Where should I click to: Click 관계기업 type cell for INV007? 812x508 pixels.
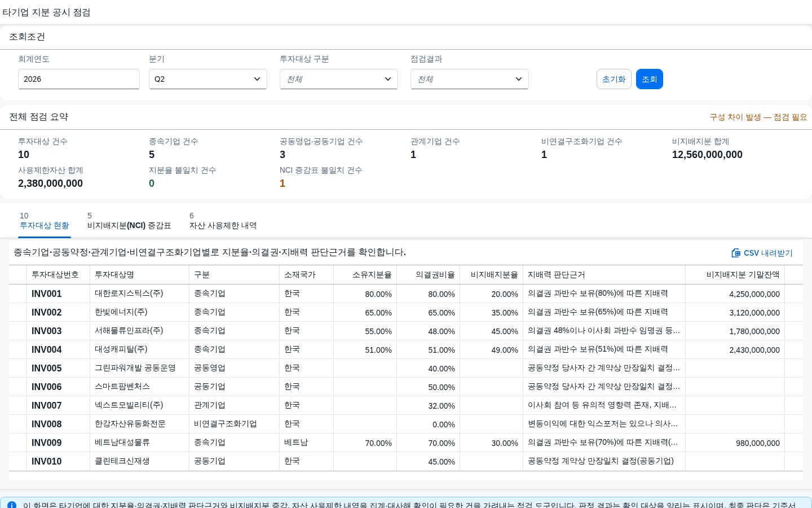pyautogui.click(x=235, y=405)
